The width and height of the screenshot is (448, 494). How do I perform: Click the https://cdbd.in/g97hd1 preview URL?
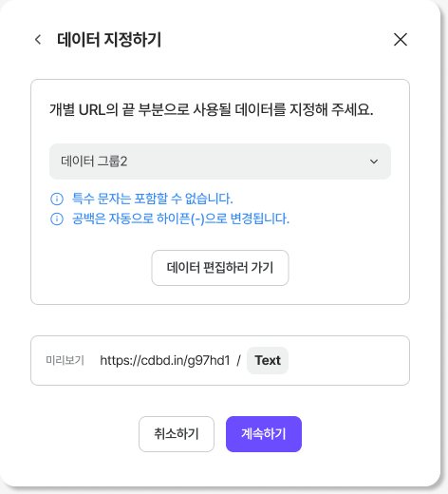(165, 360)
